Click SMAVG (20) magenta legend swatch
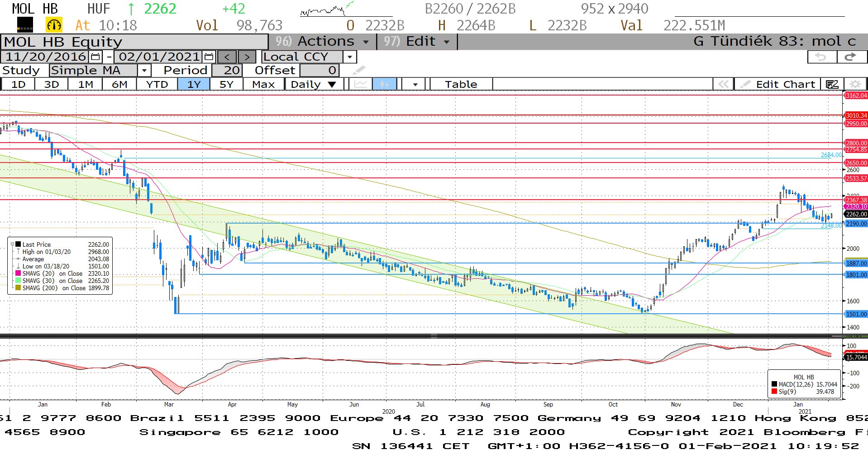 18,273
